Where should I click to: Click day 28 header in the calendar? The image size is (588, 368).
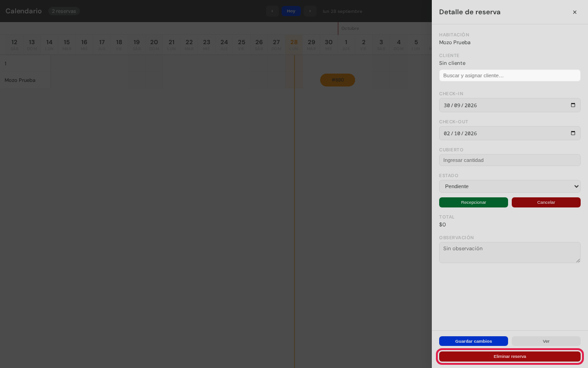(x=294, y=44)
